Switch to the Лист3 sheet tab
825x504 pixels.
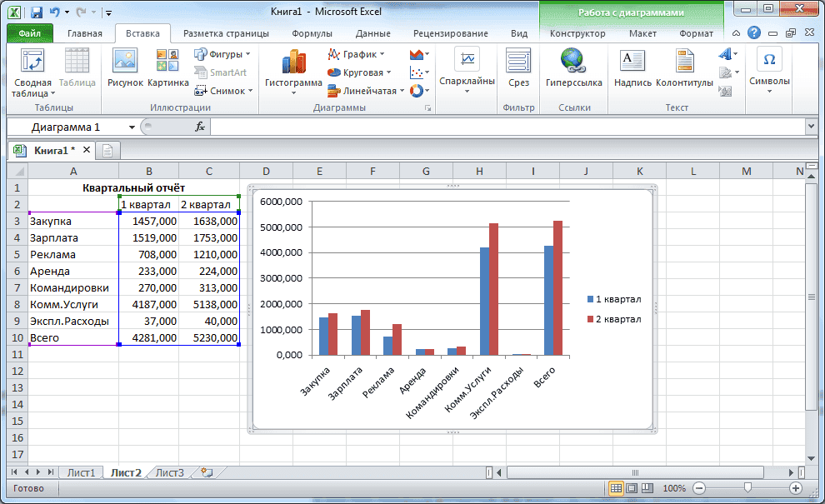coord(169,472)
